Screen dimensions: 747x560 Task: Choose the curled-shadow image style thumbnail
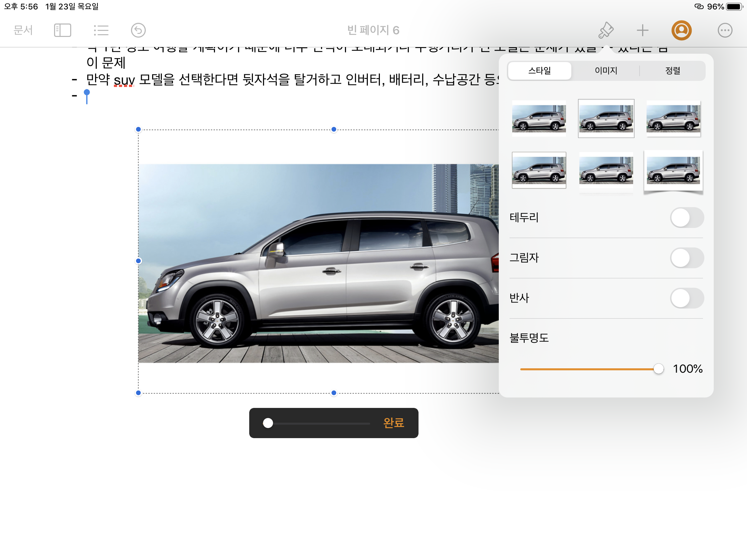pos(673,171)
